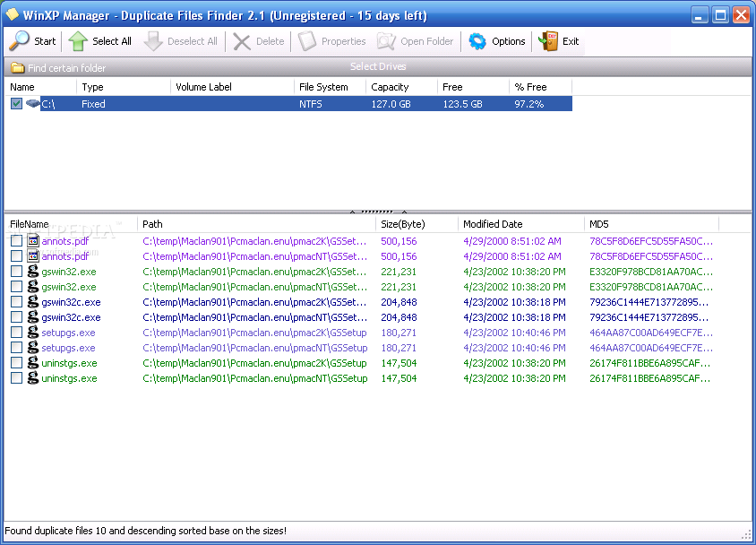Viewport: 756px width, 545px height.
Task: Click the Find certain folder icon
Action: [x=18, y=68]
